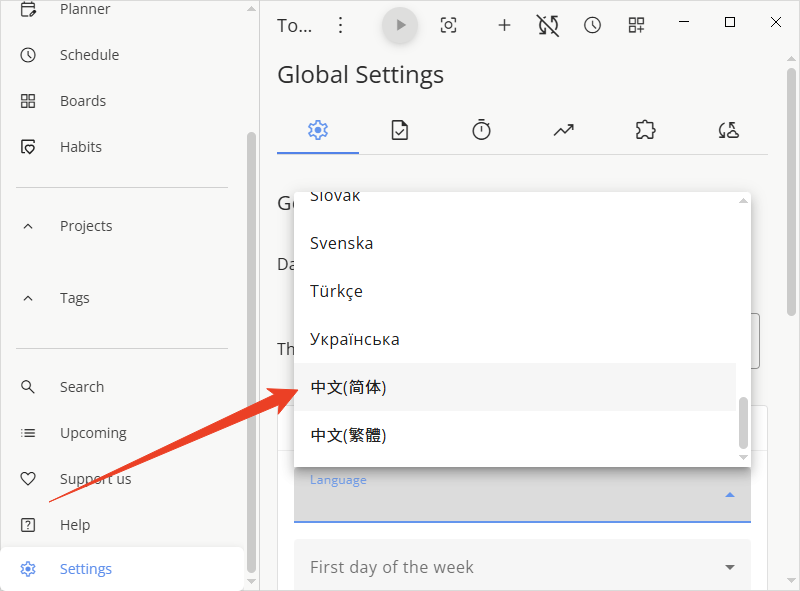The height and width of the screenshot is (591, 800).
Task: Click the Search magnifier icon
Action: click(28, 387)
